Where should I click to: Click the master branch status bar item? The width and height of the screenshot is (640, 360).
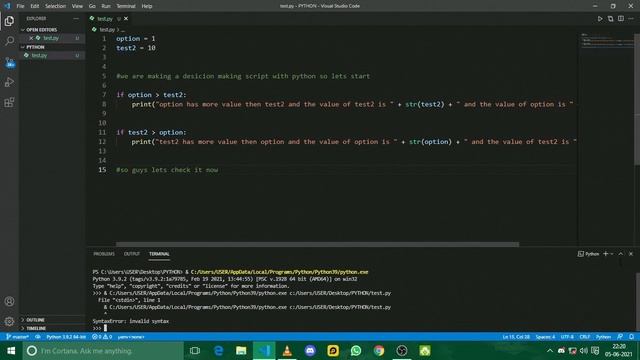tap(18, 337)
